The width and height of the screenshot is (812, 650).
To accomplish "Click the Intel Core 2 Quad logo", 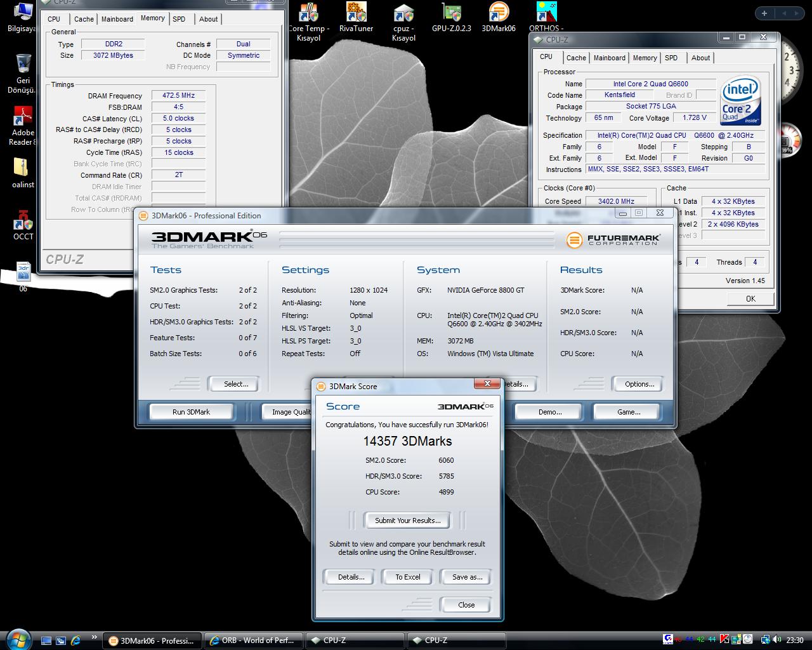I will pos(740,102).
